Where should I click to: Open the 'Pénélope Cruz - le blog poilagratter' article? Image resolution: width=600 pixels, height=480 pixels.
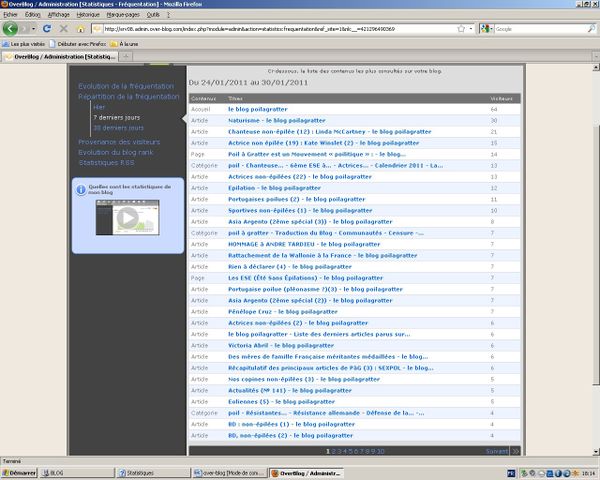click(x=283, y=312)
